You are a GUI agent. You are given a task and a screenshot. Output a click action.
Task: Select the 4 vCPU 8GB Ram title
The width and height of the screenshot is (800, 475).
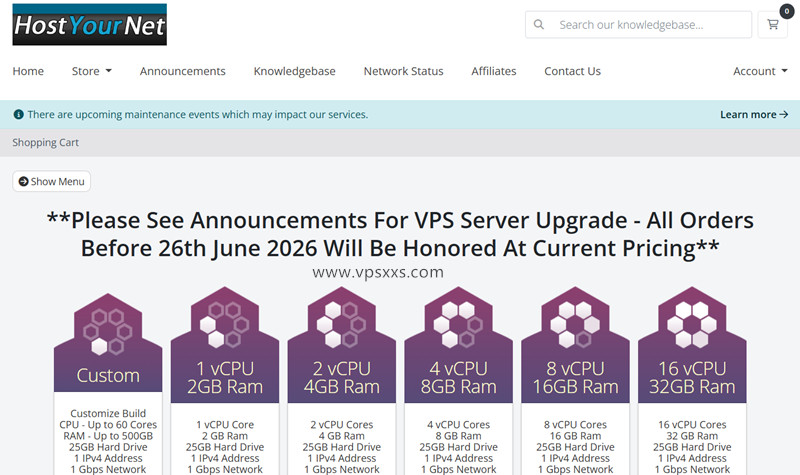tap(459, 378)
